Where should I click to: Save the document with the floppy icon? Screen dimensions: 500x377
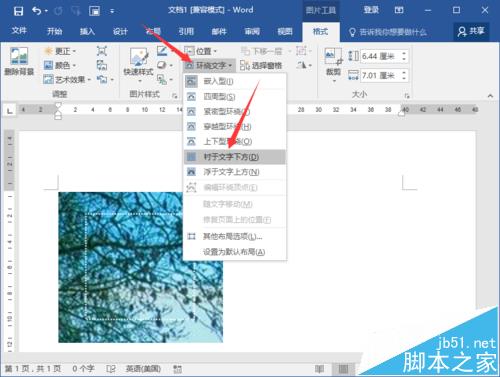click(x=18, y=11)
